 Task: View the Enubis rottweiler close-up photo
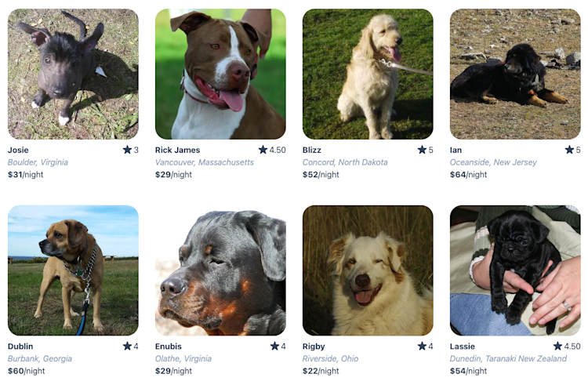[220, 270]
